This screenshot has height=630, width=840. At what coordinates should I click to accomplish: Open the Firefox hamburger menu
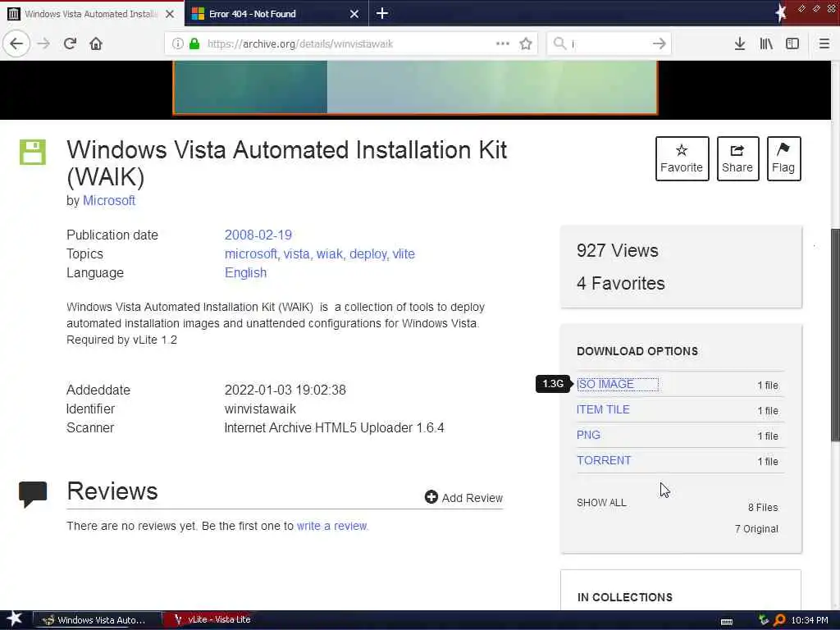(x=824, y=43)
